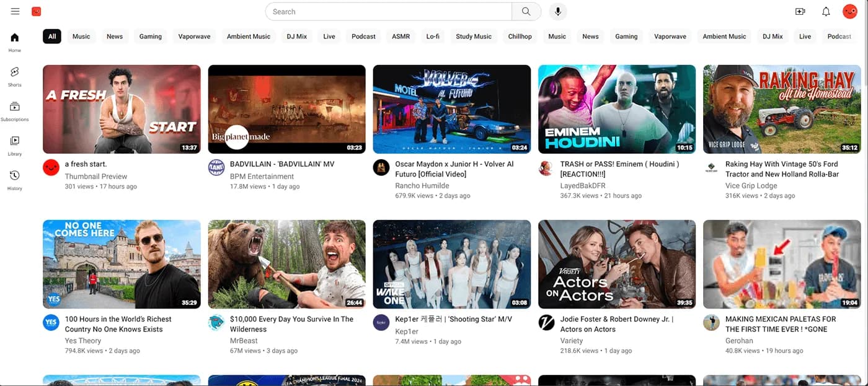
Task: Focus the Search input field
Action: [x=389, y=11]
